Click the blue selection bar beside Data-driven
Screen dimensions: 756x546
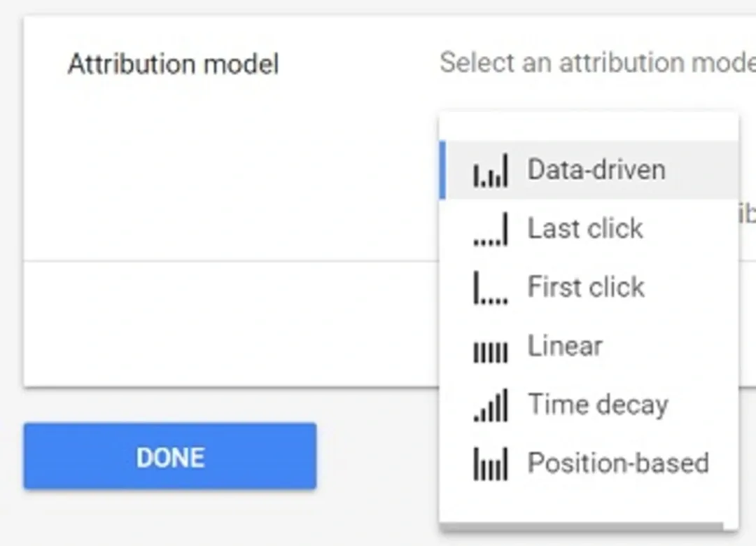[442, 170]
